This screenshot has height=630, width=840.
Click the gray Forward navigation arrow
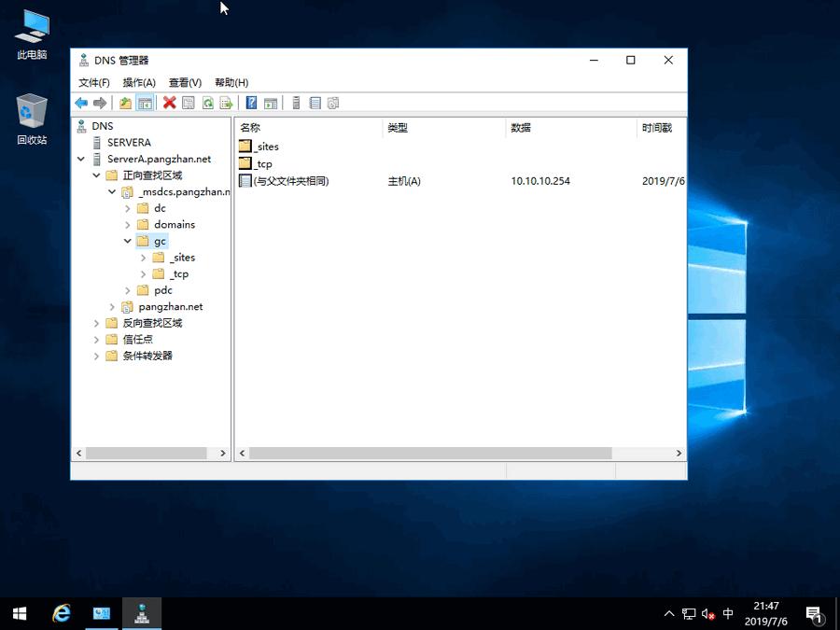click(x=102, y=103)
